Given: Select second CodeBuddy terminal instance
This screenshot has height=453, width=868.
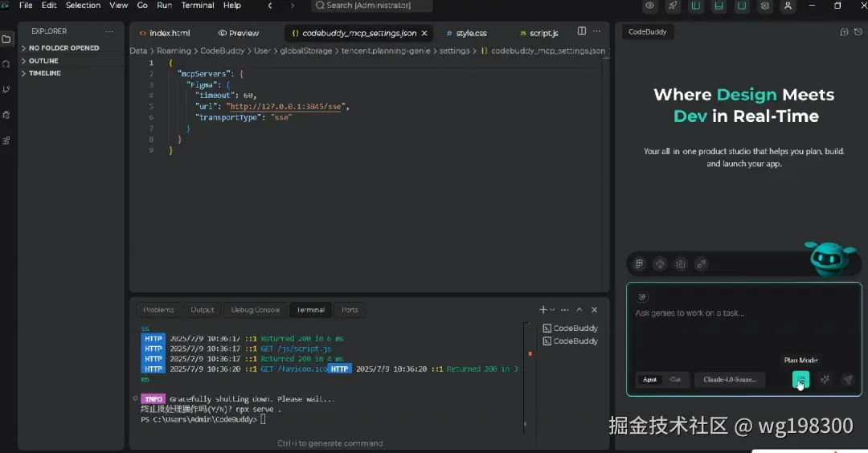Looking at the screenshot, I should 570,341.
